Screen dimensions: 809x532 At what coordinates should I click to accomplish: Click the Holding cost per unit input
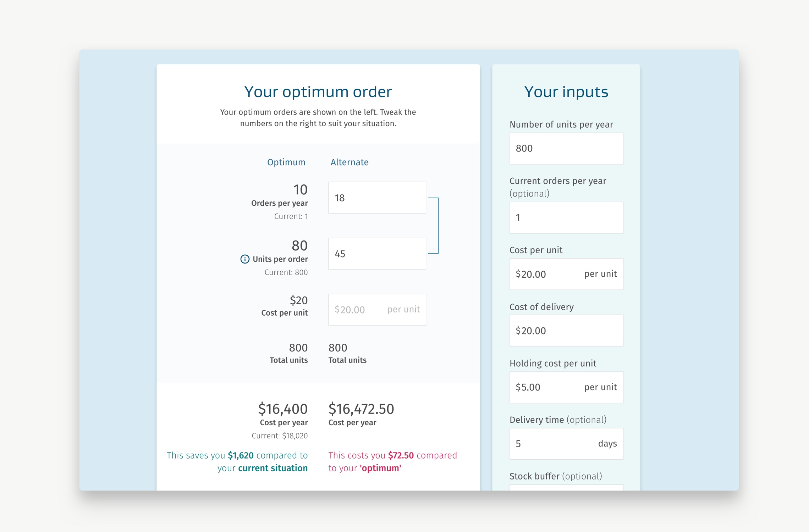pos(566,387)
